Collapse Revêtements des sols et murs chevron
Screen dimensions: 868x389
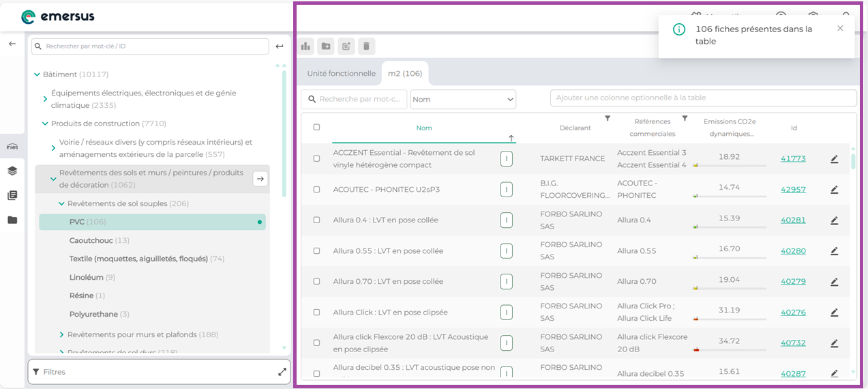(53, 179)
